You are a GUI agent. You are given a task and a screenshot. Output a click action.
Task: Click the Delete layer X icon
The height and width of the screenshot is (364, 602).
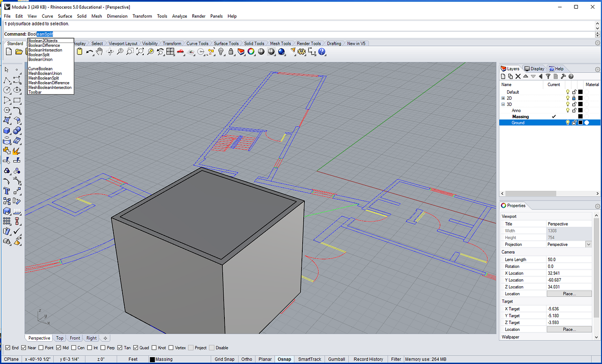518,76
